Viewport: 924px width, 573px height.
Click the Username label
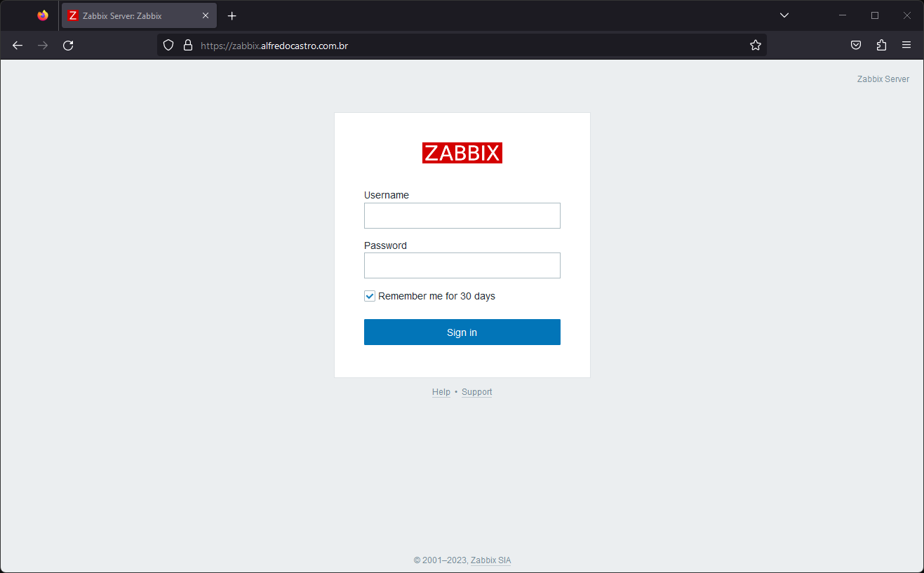(387, 195)
